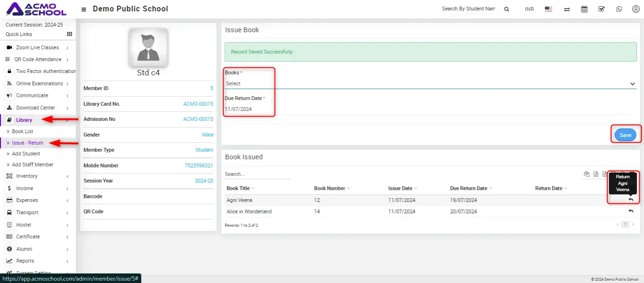
Task: Click the switch session arrows icon
Action: click(567, 9)
